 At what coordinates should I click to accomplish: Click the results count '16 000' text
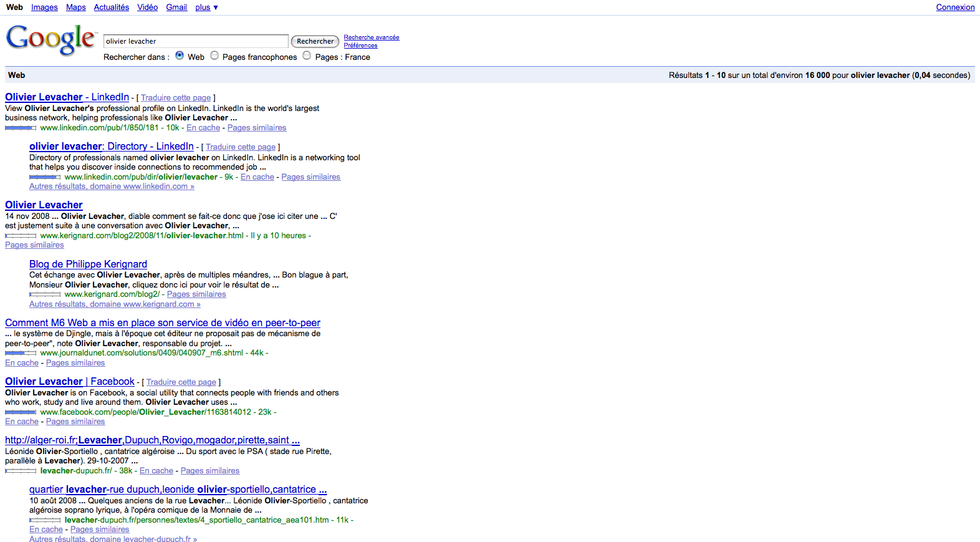point(817,75)
